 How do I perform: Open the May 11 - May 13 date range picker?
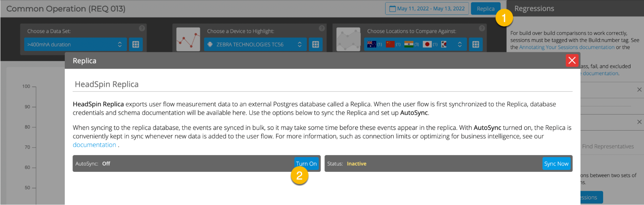coord(427,9)
